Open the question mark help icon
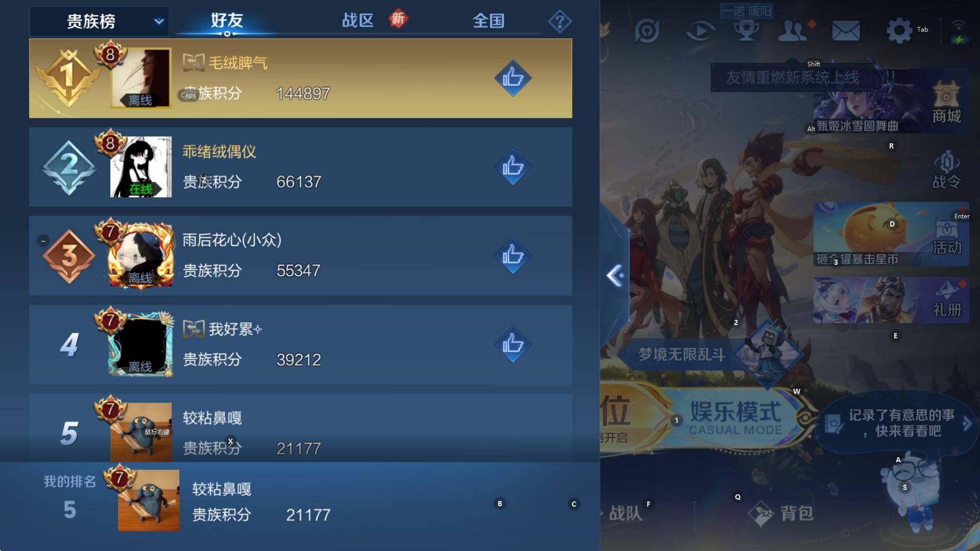980x551 pixels. click(559, 21)
